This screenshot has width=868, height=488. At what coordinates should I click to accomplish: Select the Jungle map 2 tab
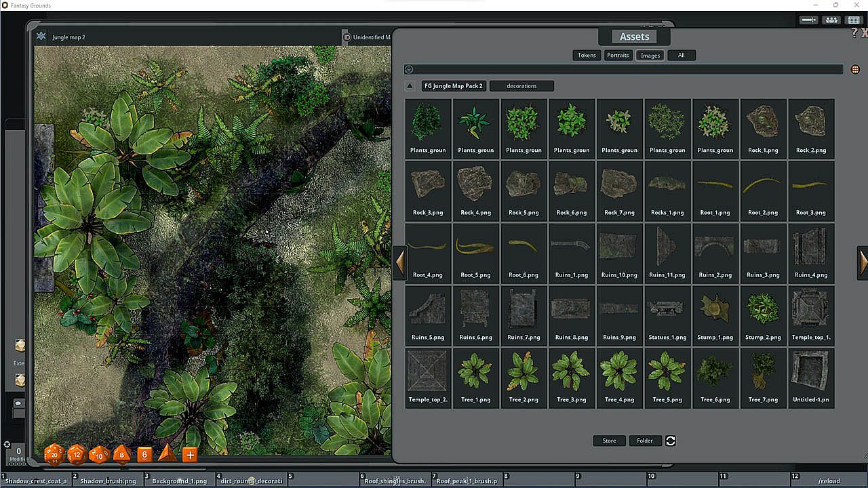[69, 37]
